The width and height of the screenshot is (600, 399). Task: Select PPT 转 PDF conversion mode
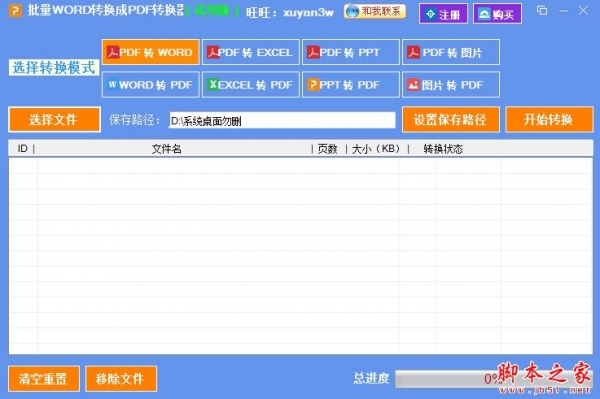[351, 85]
